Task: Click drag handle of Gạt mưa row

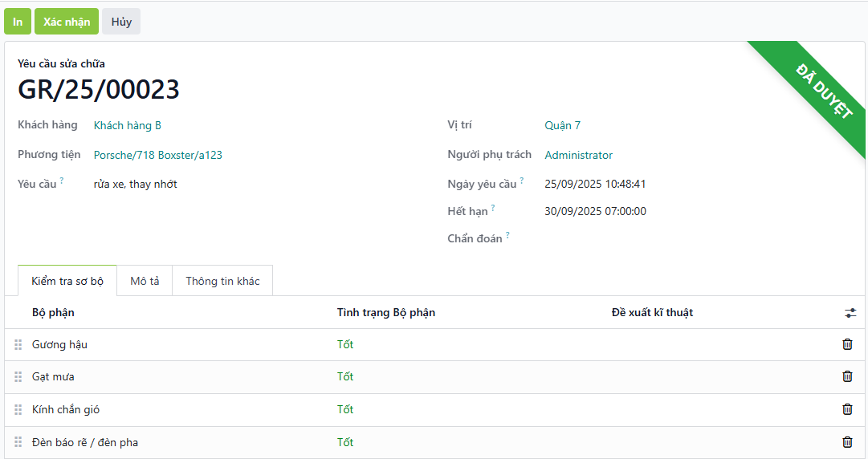Action: 18,377
